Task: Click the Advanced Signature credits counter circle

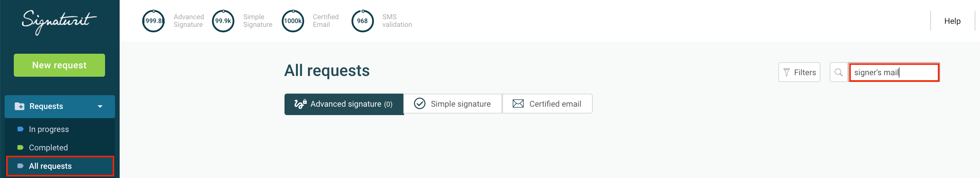Action: [x=153, y=21]
